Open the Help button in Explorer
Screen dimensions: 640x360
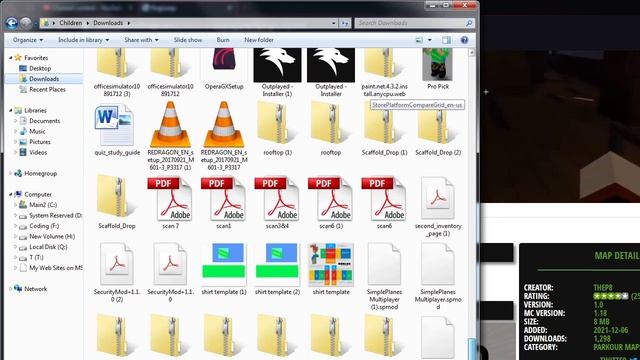[x=464, y=40]
